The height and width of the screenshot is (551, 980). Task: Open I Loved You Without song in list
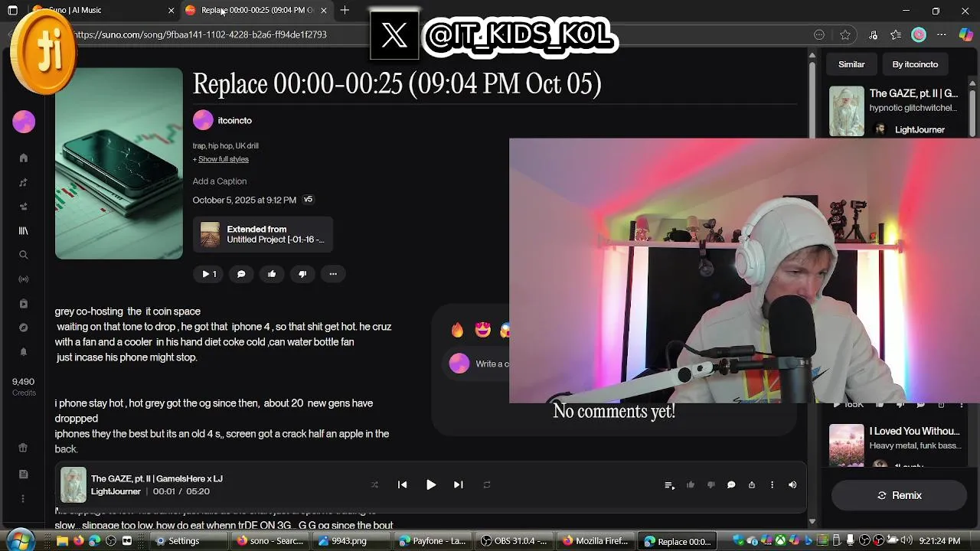coord(914,431)
